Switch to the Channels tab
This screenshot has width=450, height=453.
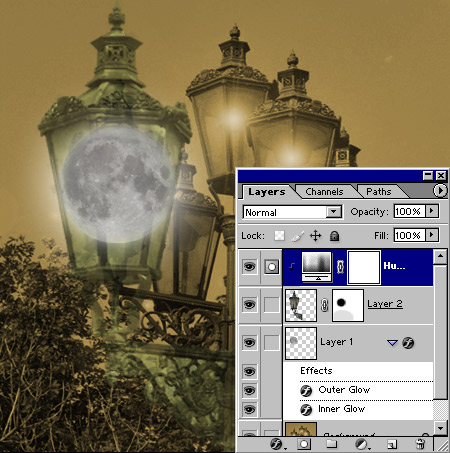click(x=324, y=192)
